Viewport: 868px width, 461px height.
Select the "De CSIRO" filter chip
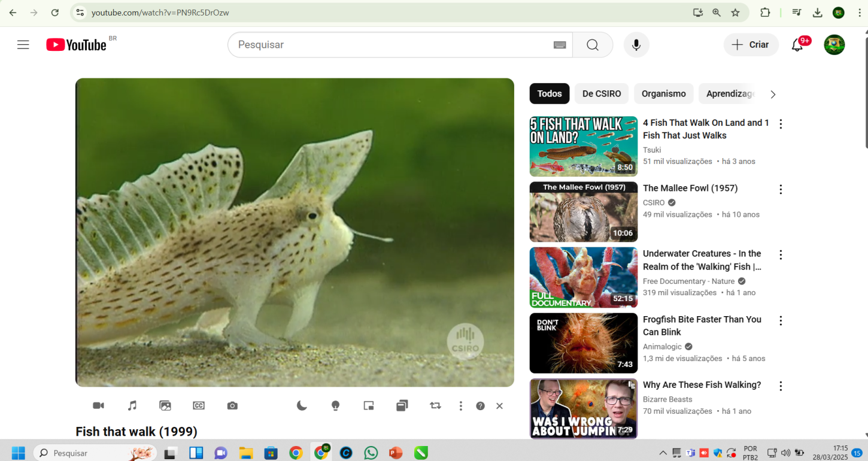(602, 94)
